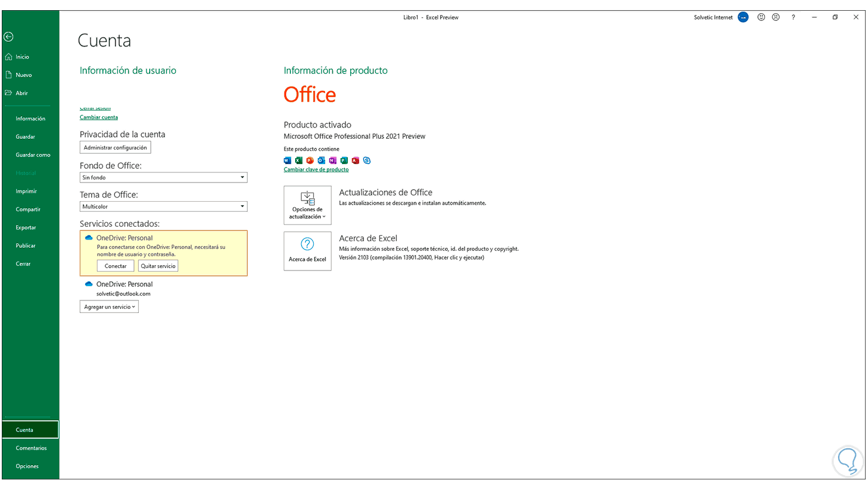Click the OneNote product icon

(332, 160)
